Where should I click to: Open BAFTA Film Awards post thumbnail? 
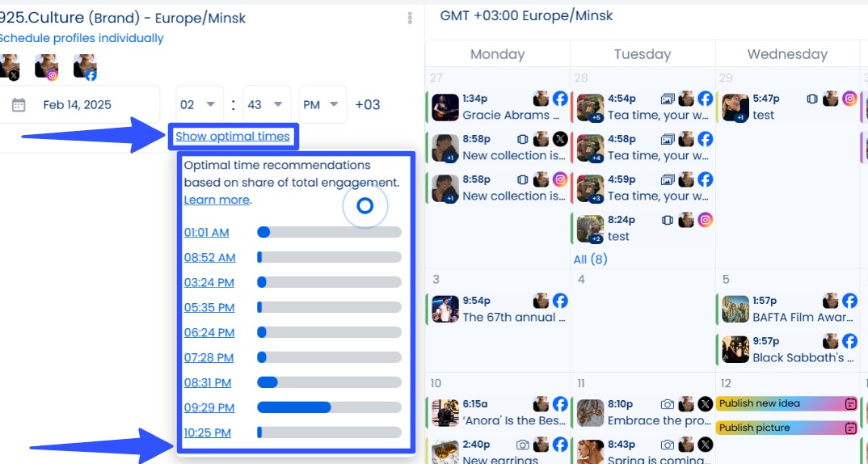click(735, 309)
